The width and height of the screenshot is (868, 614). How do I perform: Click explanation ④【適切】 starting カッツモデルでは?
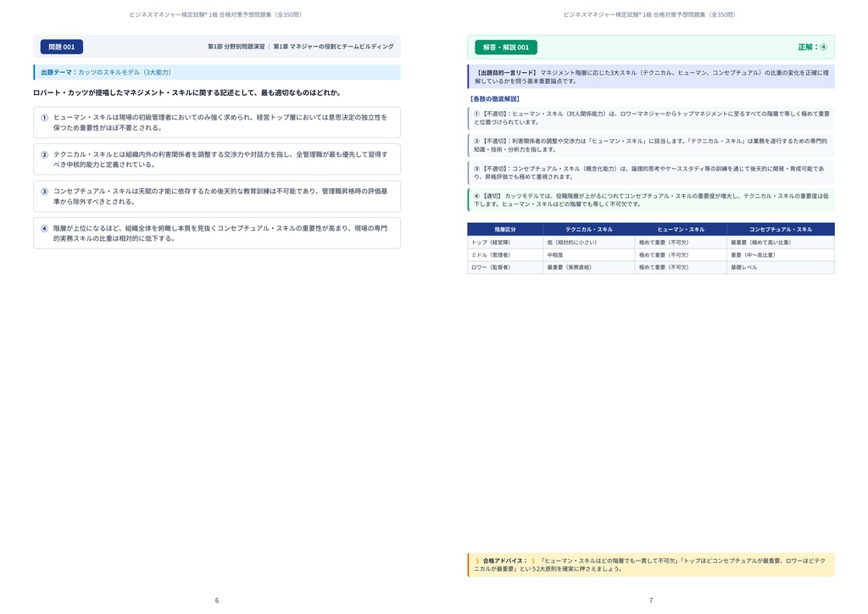pyautogui.click(x=651, y=200)
